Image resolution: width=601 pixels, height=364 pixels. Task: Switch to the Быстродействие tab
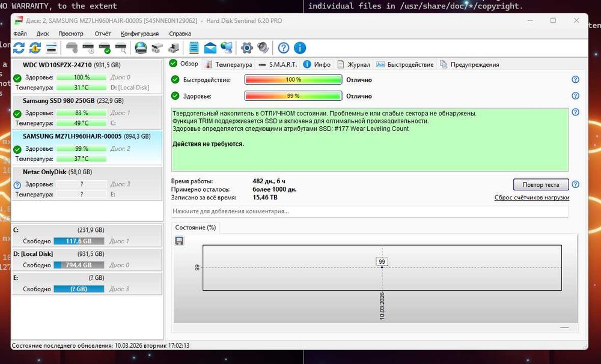point(405,64)
